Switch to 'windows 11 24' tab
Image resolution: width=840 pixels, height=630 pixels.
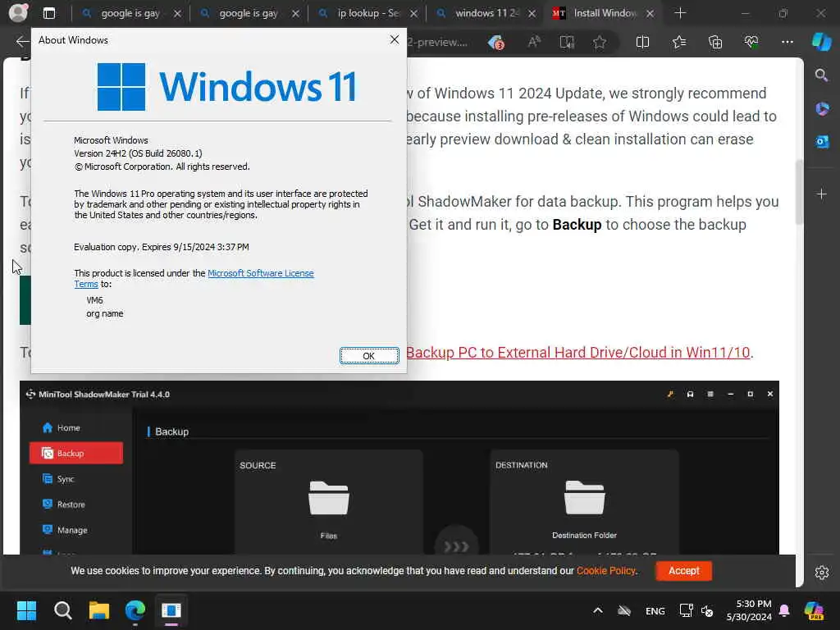485,13
